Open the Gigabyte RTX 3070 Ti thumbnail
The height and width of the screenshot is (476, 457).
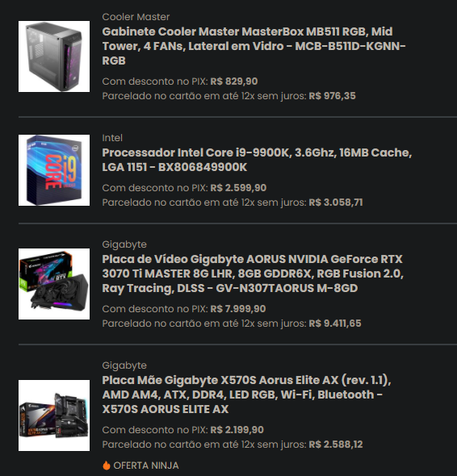click(54, 284)
